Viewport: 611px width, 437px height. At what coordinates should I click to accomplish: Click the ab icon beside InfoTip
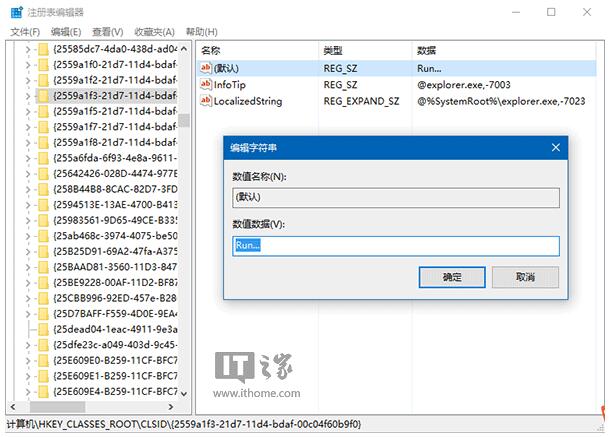pyautogui.click(x=206, y=85)
